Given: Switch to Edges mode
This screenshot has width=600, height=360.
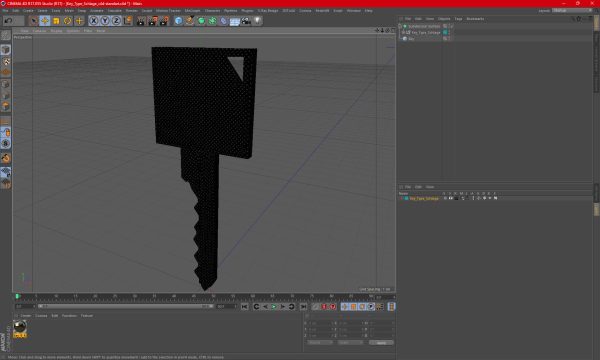Looking at the screenshot, I should pyautogui.click(x=6, y=95).
